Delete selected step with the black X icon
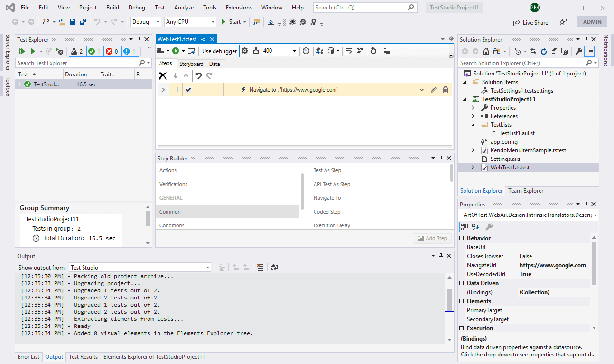 [x=163, y=75]
